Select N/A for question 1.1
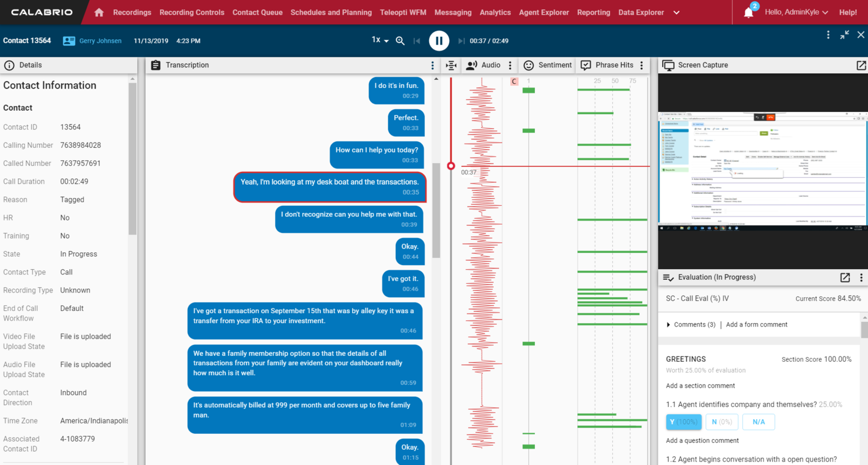The height and width of the screenshot is (465, 868). (758, 422)
